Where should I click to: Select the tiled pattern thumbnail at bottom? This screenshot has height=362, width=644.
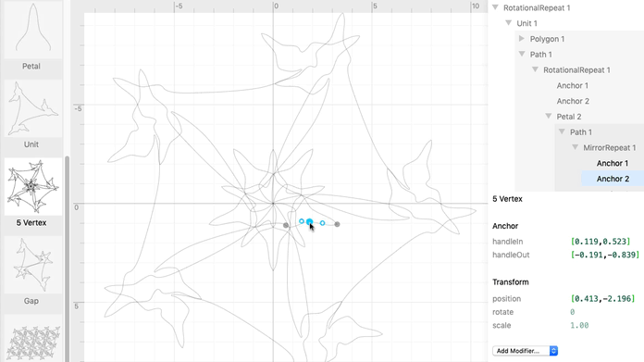tap(33, 339)
